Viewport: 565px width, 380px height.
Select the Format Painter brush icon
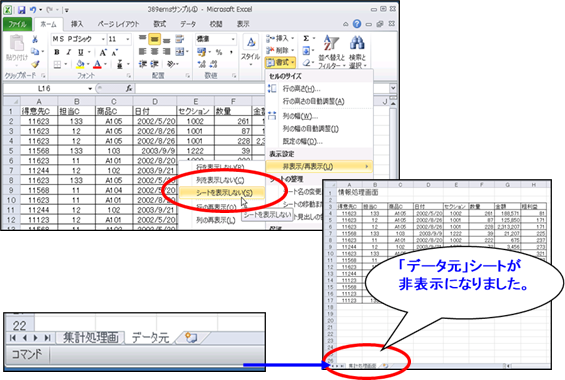[35, 64]
